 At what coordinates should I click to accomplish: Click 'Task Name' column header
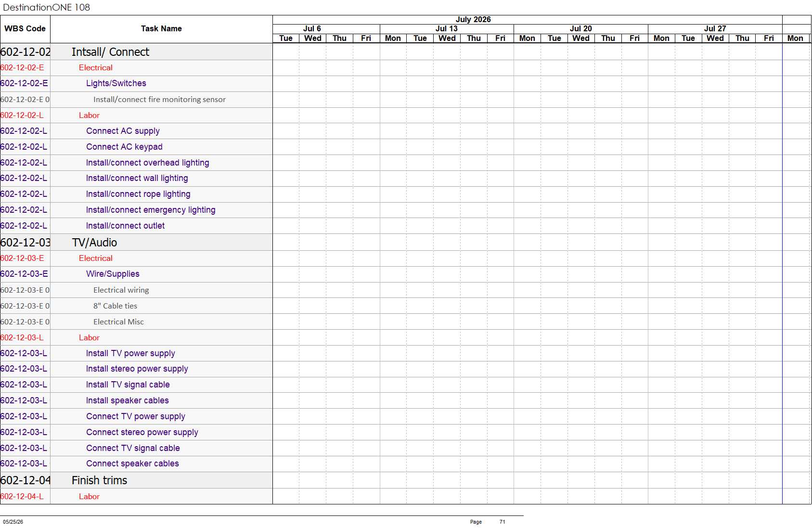pyautogui.click(x=161, y=29)
